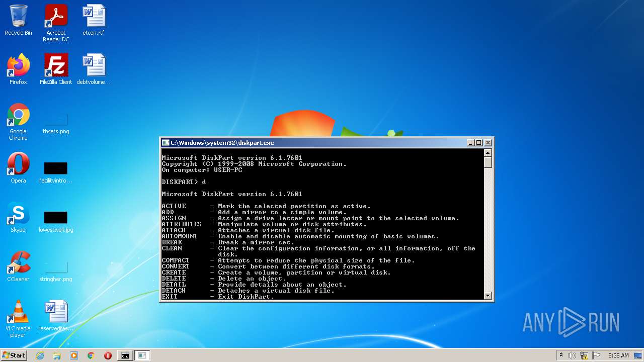
Task: Open Action Center flag icon
Action: [596, 355]
